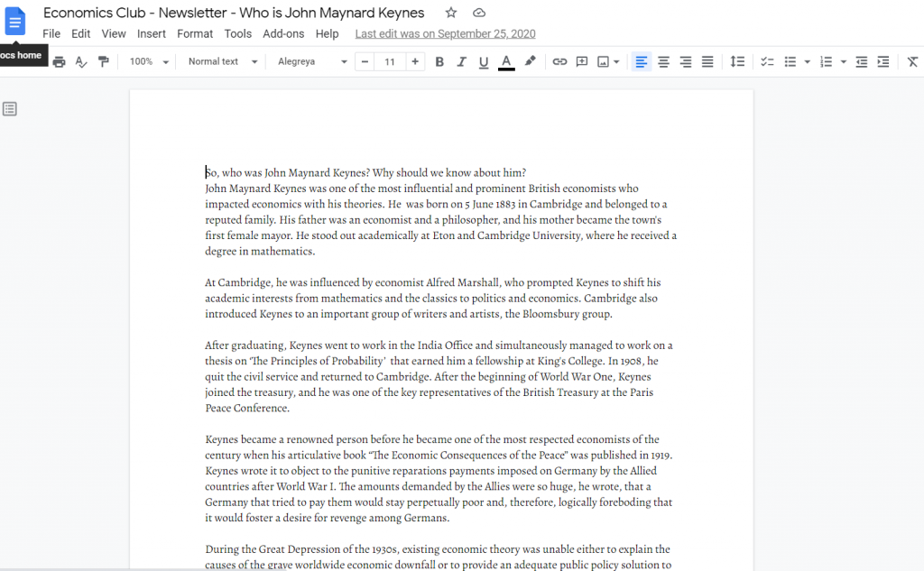Open the Help menu
Image resolution: width=924 pixels, height=571 pixels.
click(x=327, y=33)
